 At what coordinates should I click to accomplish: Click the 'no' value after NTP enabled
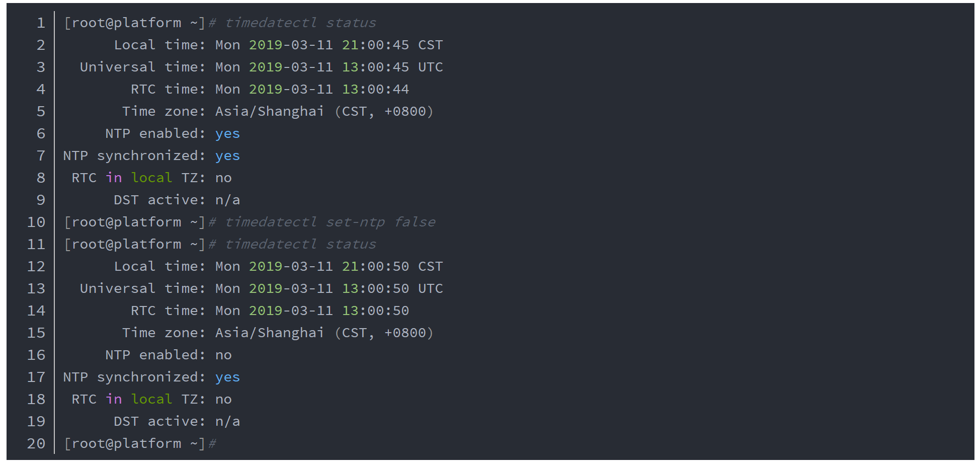pos(223,355)
